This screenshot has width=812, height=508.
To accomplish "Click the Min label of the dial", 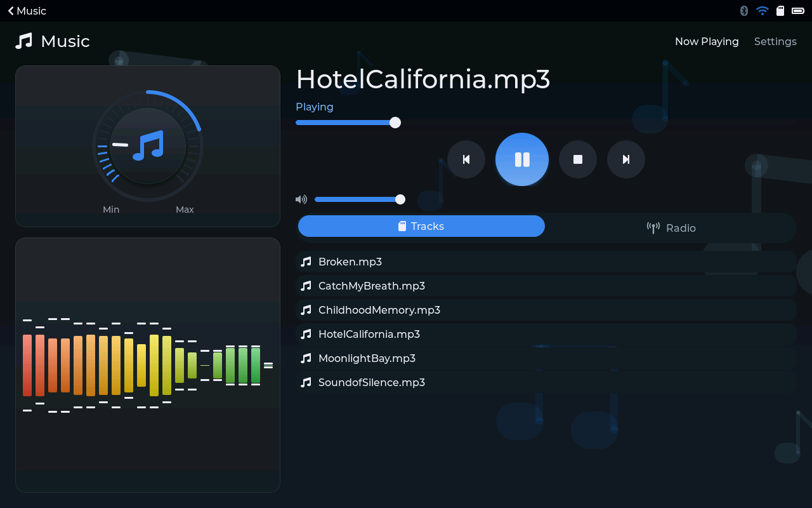I will (111, 210).
